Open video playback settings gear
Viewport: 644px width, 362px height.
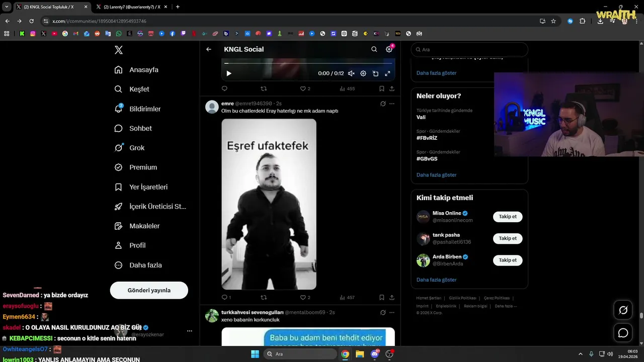click(x=363, y=73)
